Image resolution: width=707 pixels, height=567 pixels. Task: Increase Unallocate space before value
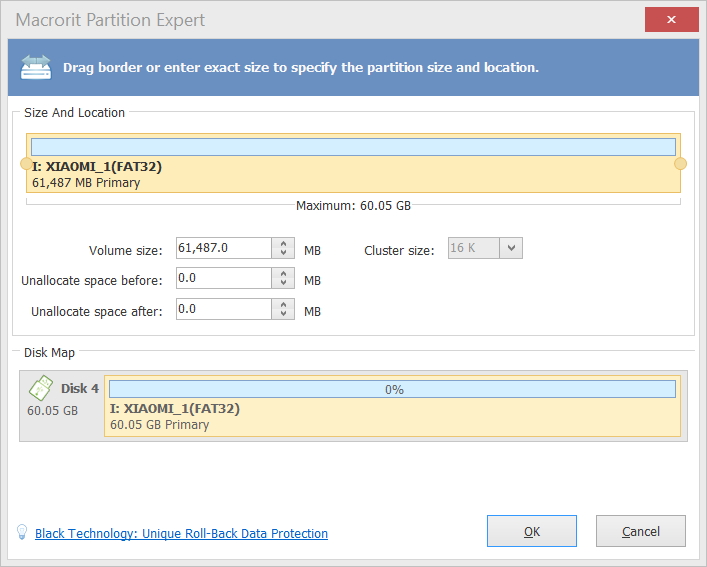[x=283, y=274]
